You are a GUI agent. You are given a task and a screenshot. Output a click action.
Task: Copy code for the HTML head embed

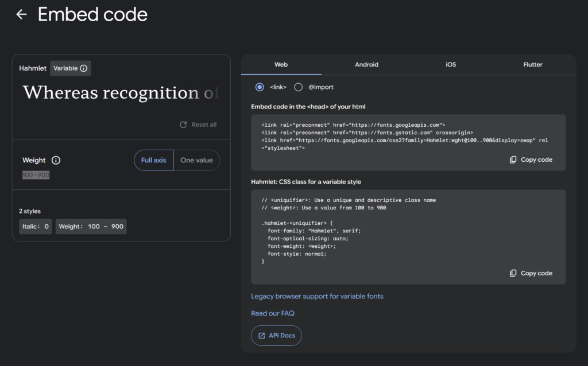click(531, 159)
